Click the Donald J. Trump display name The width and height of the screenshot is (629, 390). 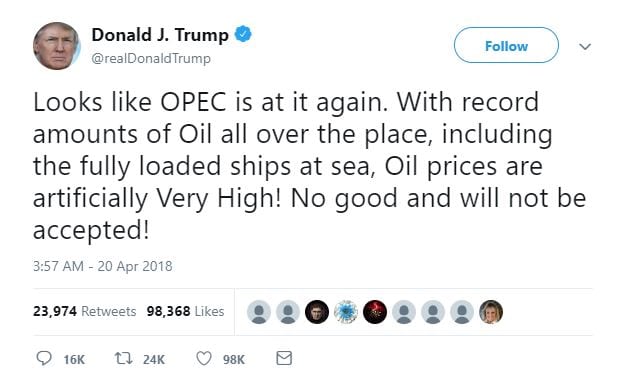pyautogui.click(x=160, y=35)
